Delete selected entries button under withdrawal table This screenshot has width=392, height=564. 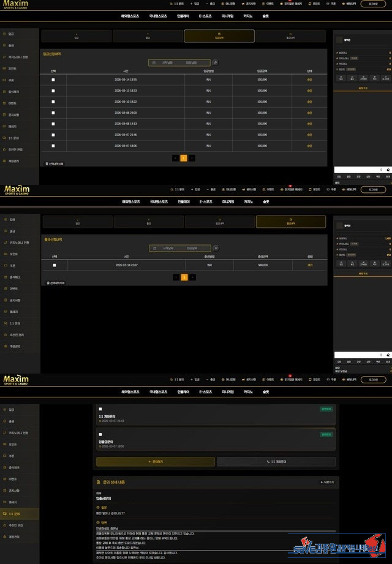pyautogui.click(x=55, y=283)
